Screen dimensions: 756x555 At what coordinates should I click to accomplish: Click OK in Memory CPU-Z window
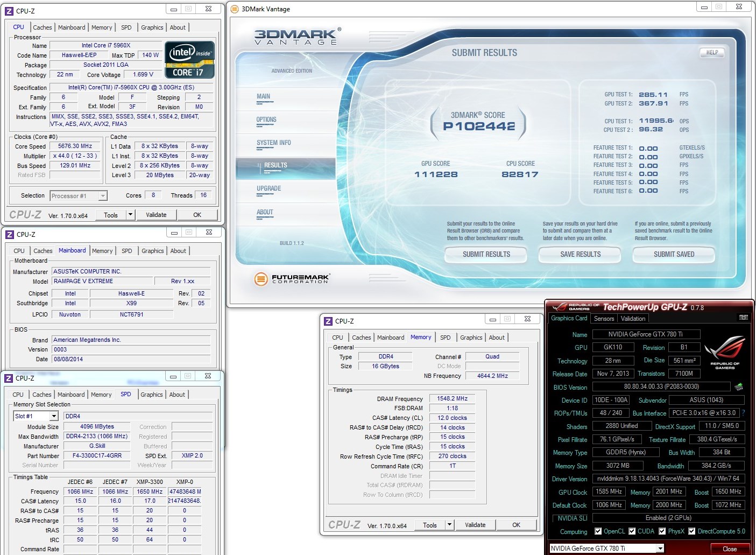517,525
